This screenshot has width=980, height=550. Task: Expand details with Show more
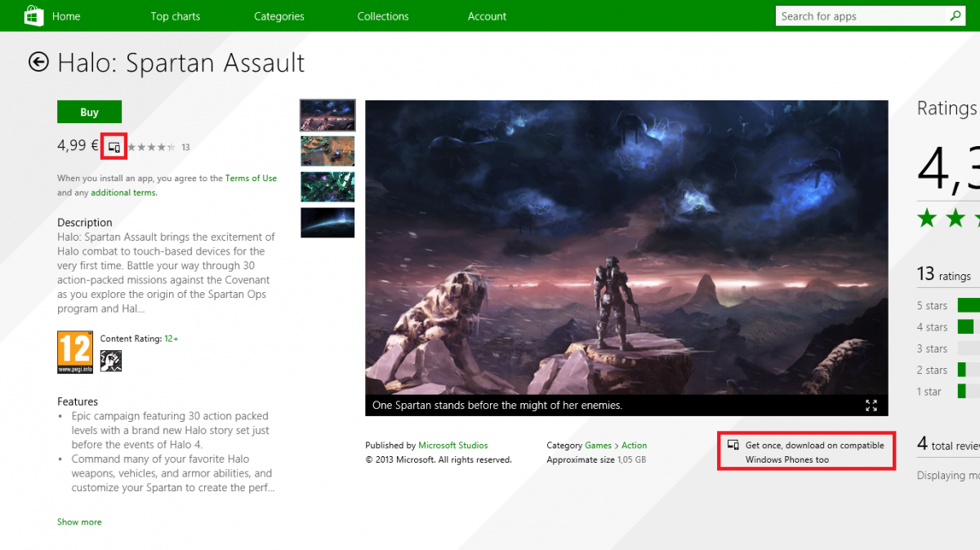[79, 521]
